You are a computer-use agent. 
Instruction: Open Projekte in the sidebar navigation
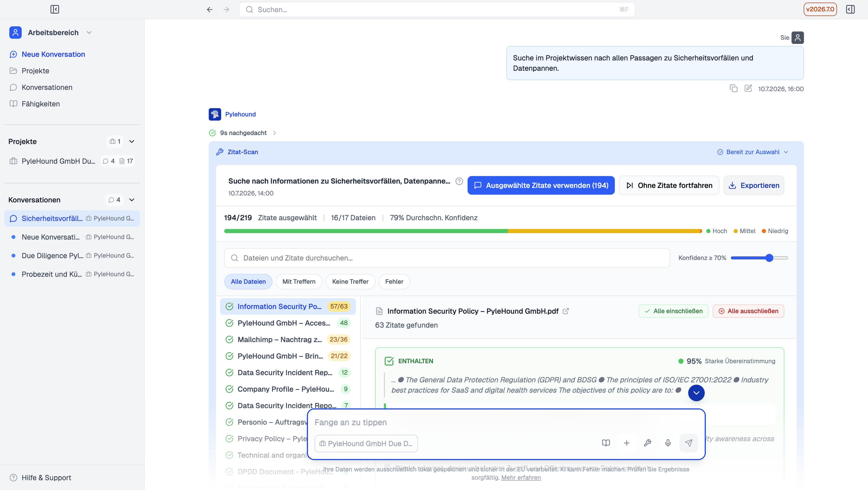pos(35,71)
